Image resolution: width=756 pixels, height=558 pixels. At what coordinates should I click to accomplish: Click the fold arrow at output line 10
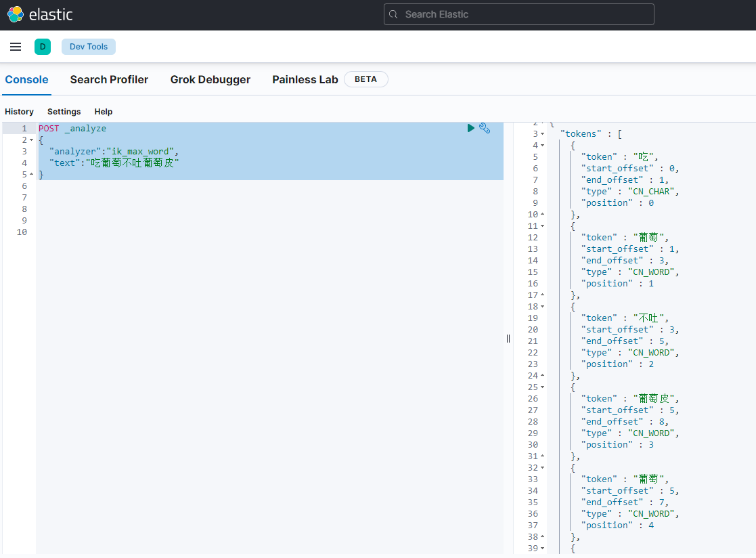coord(542,214)
